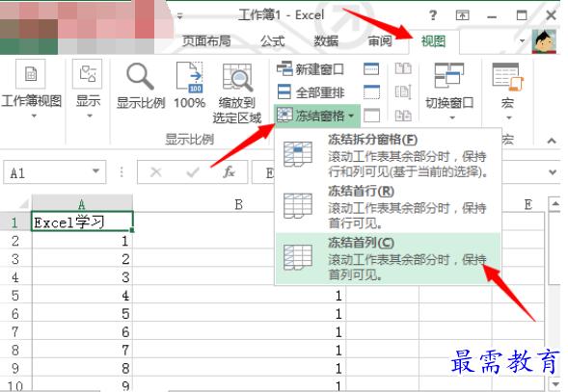The width and height of the screenshot is (568, 392).
Task: Click the confirm checkmark in formula bar
Action: point(193,172)
